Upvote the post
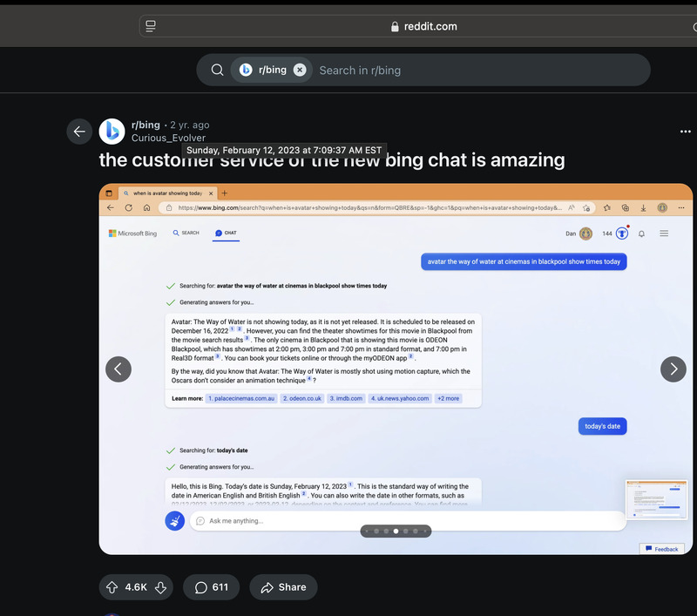 coord(112,587)
